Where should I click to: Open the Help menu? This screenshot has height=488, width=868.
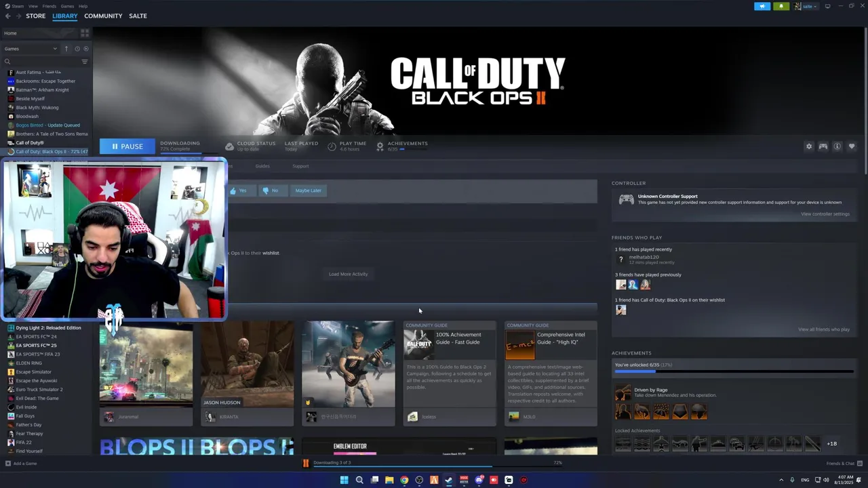pyautogui.click(x=83, y=6)
